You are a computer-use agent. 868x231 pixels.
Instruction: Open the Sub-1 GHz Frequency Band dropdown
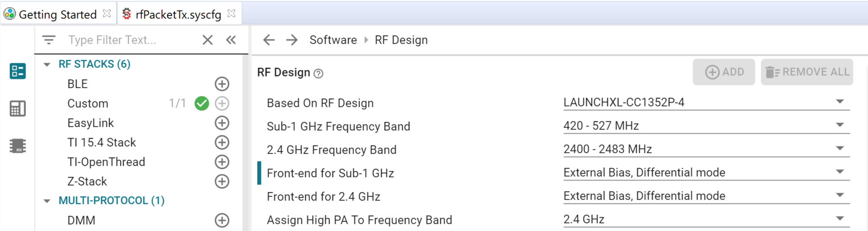pos(705,126)
